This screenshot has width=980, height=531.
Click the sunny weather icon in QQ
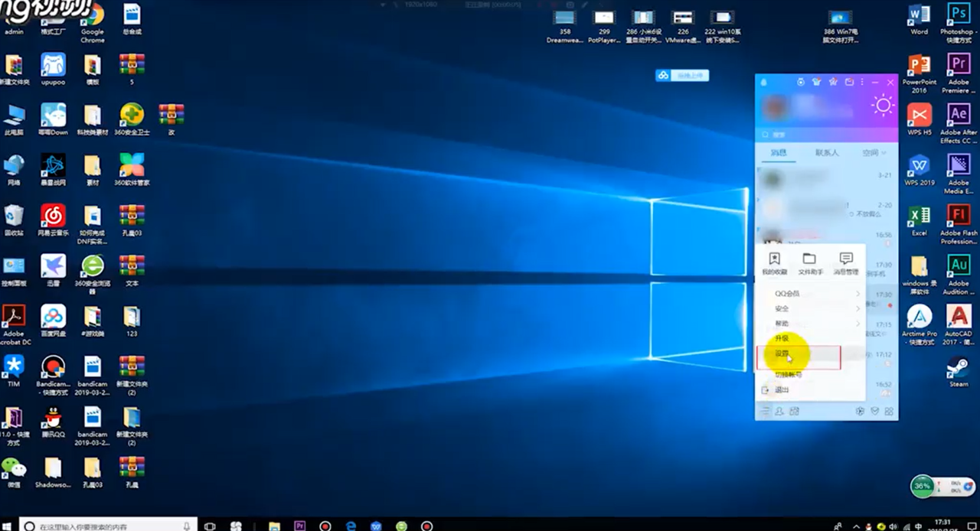883,106
